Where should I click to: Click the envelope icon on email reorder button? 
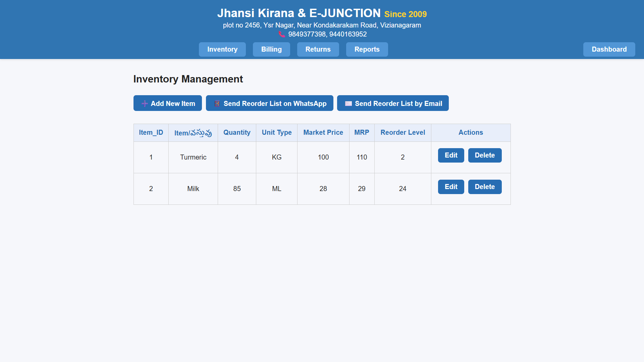click(348, 103)
